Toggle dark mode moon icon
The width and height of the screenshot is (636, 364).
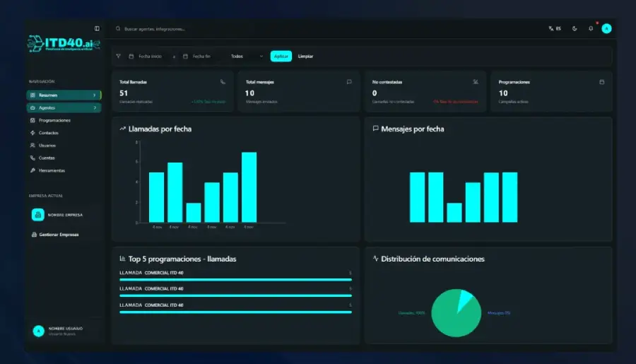point(575,28)
